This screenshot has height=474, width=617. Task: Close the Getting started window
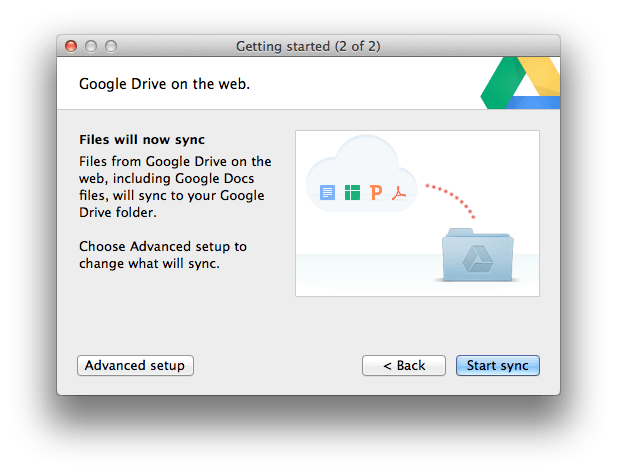71,46
